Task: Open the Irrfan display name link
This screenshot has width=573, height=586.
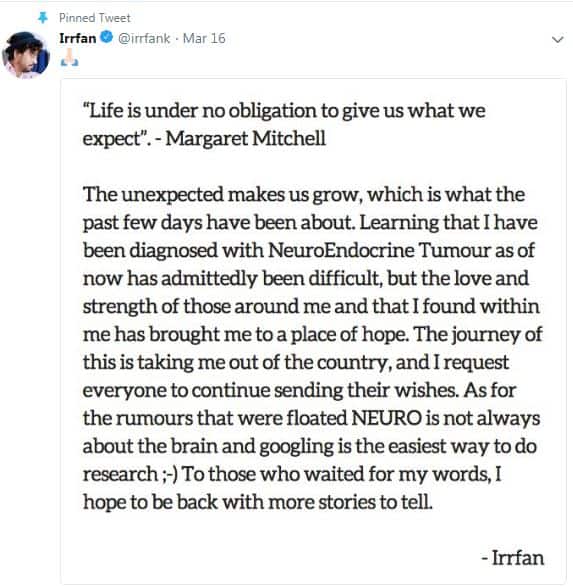Action: (78, 38)
